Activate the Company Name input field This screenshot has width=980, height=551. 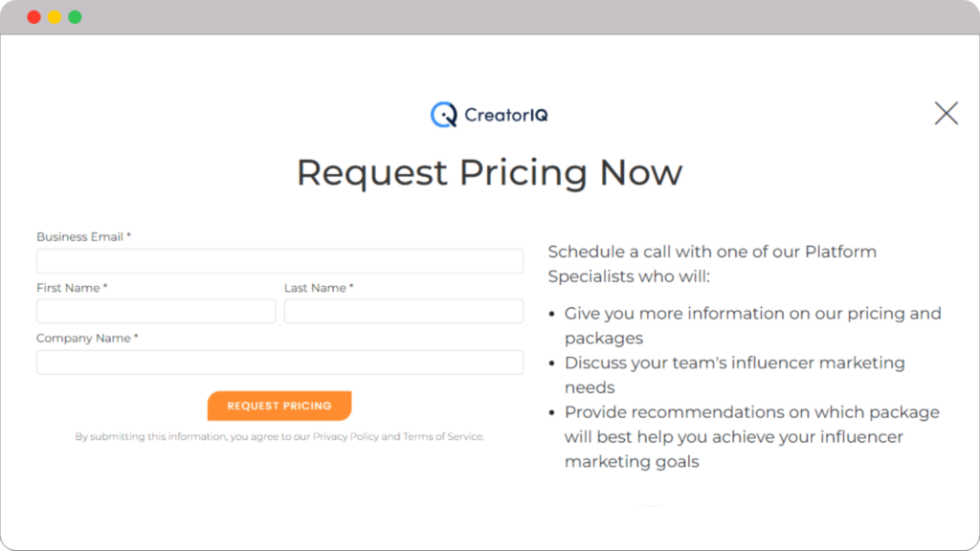[279, 363]
